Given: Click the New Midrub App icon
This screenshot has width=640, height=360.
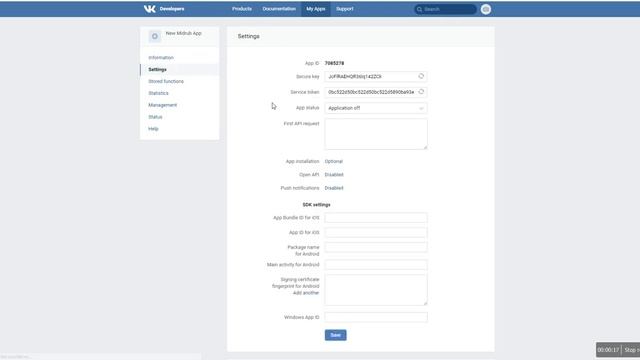Looking at the screenshot, I should click(155, 36).
